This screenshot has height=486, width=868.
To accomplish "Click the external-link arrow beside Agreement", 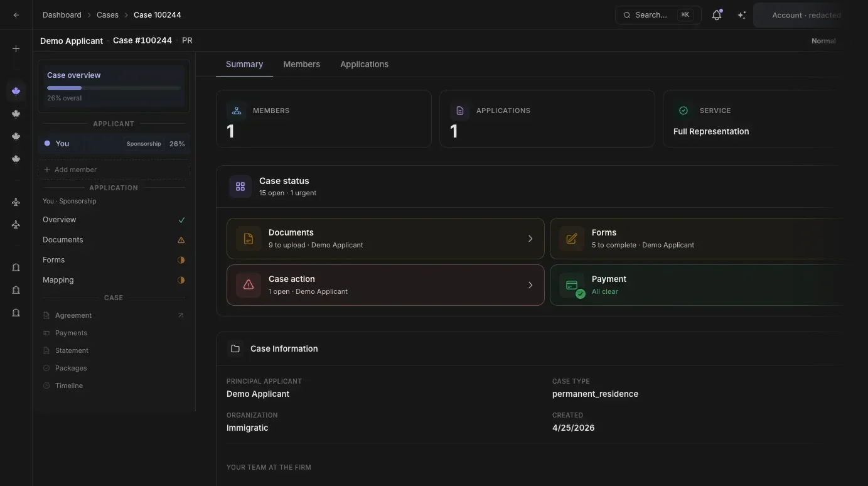I will point(181,315).
